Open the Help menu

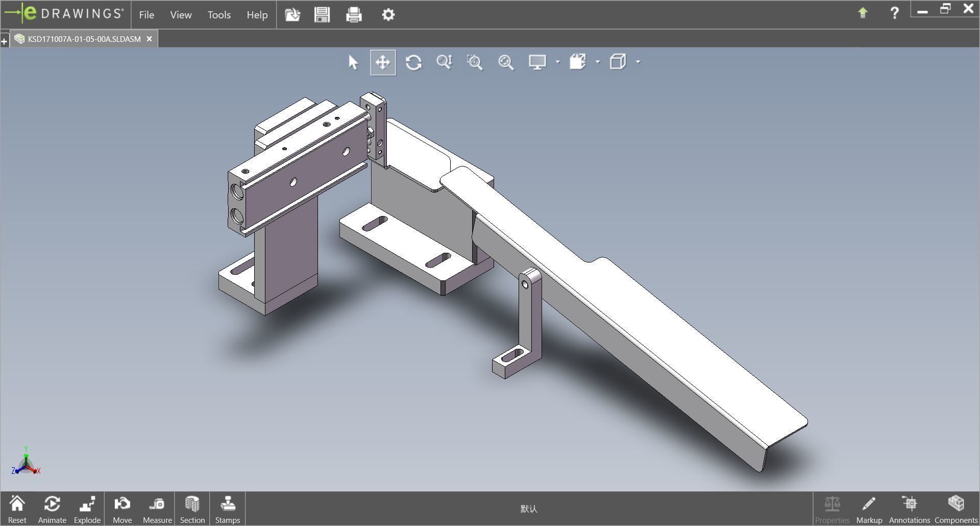(257, 15)
